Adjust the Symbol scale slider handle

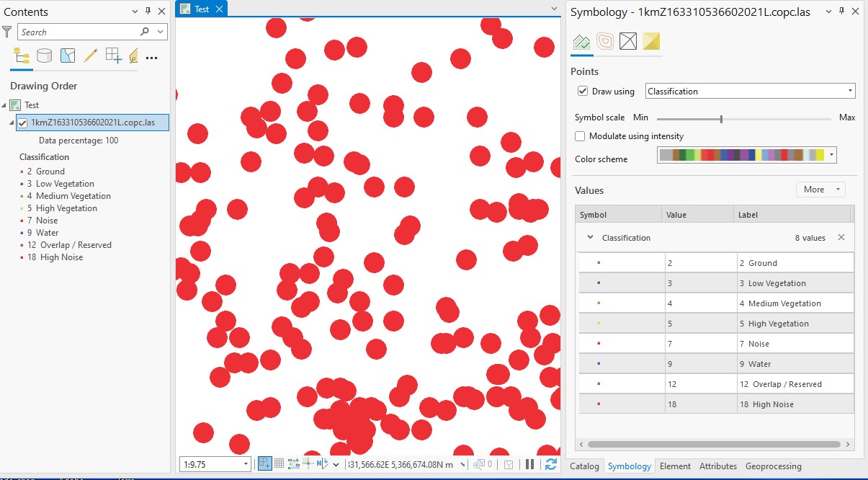tap(721, 118)
